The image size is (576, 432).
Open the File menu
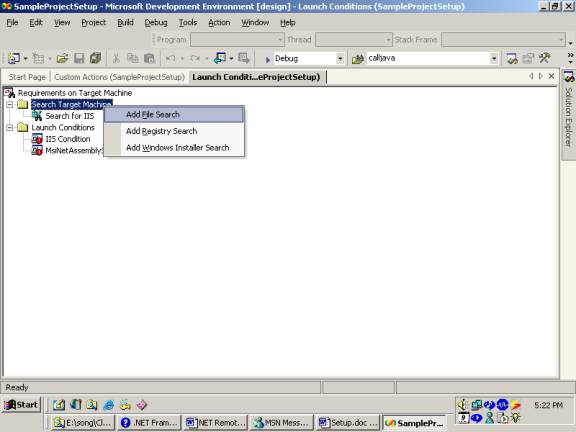(12, 23)
